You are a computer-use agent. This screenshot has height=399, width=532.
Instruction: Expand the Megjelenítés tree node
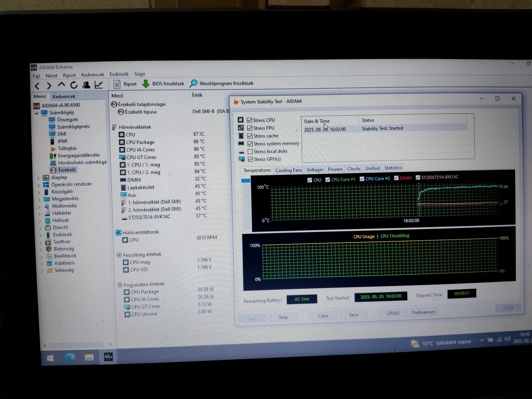(39, 199)
